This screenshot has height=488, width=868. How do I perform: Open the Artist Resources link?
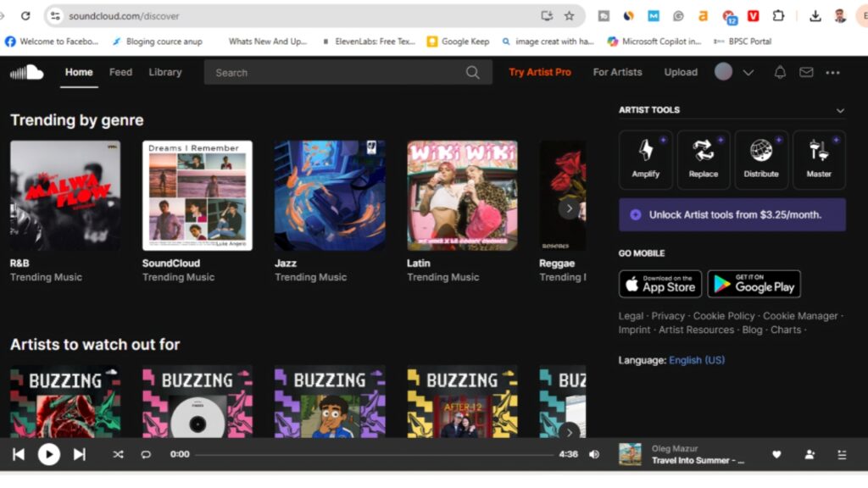pyautogui.click(x=696, y=330)
